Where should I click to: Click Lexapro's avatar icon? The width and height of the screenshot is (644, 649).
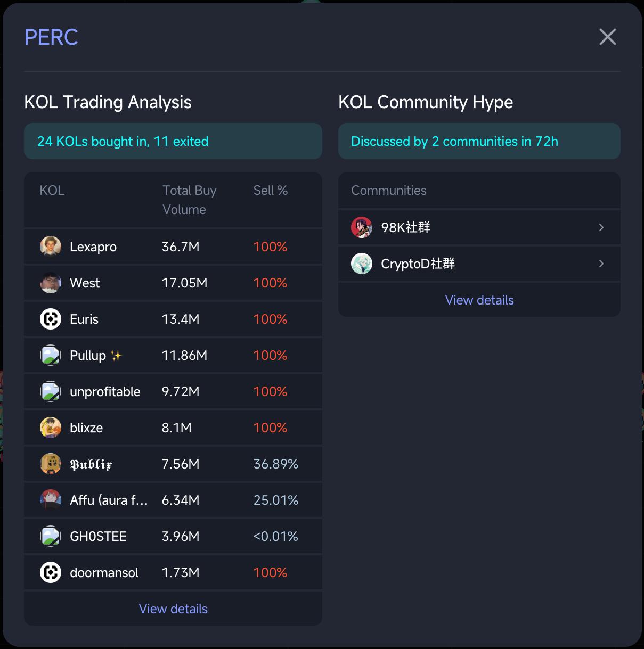(51, 247)
